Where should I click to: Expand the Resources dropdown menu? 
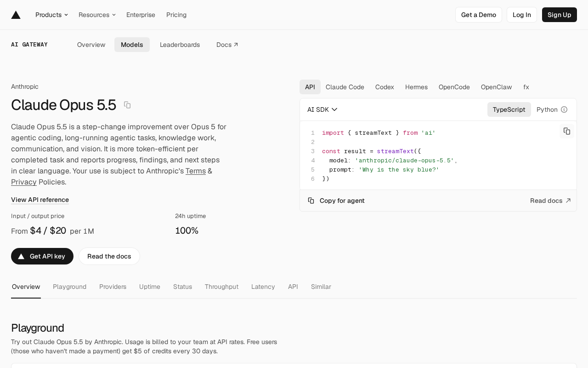(x=97, y=15)
